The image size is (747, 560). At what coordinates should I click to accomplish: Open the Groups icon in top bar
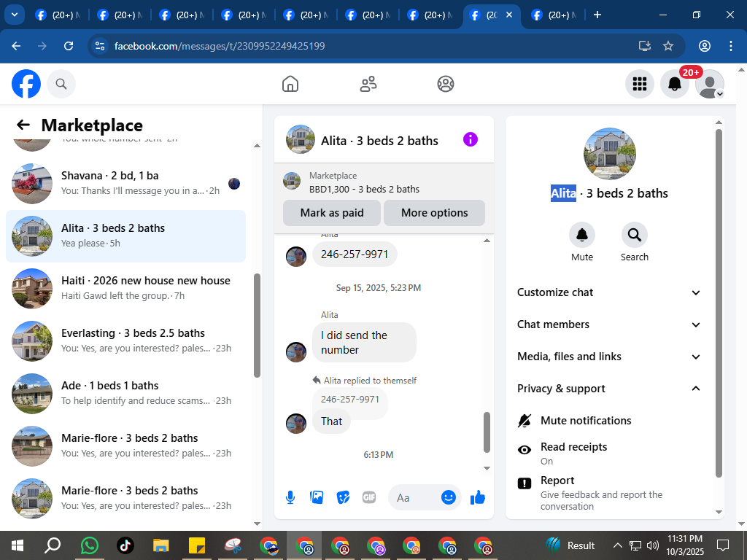point(446,84)
